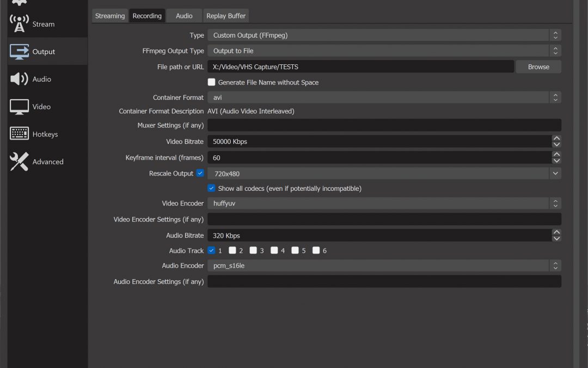Open the Audio Encoder pcm_s16le dropdown

[x=384, y=266]
